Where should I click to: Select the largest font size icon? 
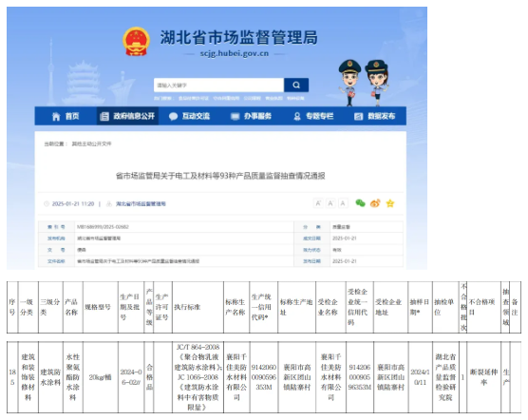[318, 203]
